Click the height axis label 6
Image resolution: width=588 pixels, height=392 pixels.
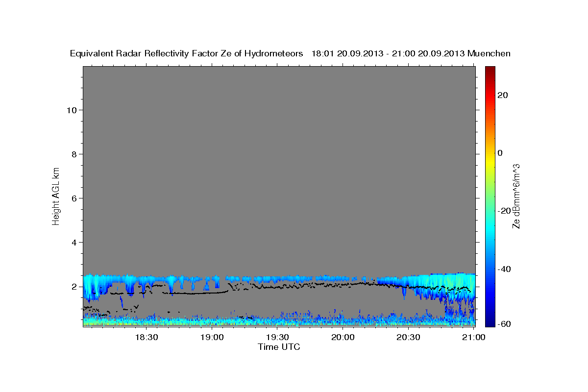(74, 198)
